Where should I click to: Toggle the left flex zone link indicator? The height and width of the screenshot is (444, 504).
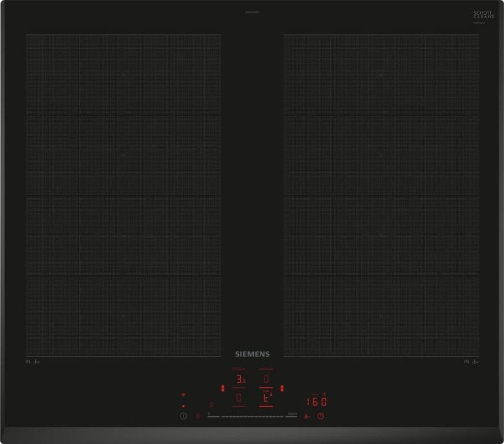[222, 388]
